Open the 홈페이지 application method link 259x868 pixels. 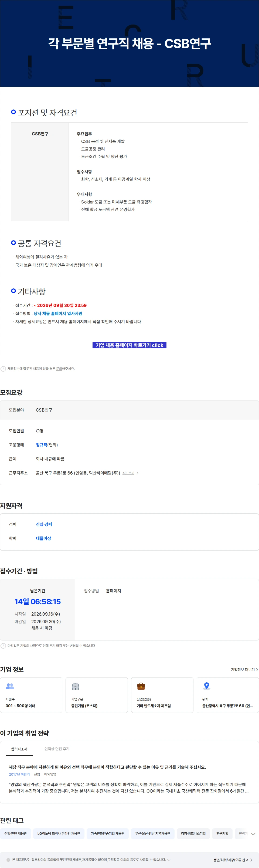coord(113,591)
